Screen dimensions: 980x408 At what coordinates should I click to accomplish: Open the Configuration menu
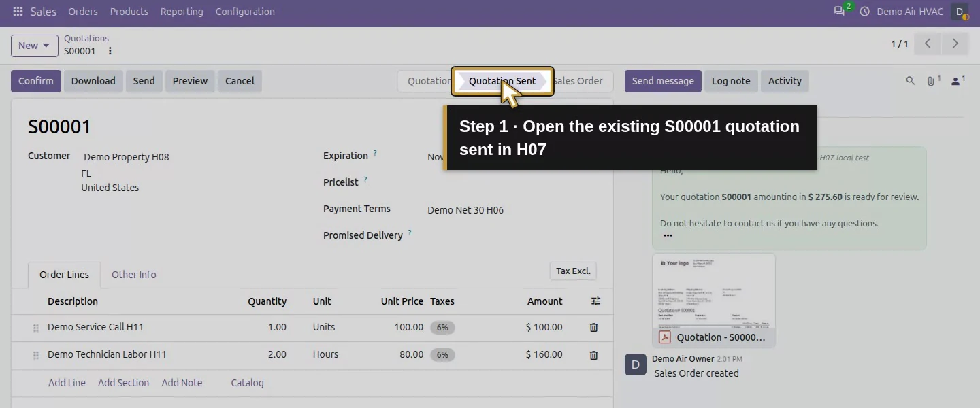pos(245,12)
